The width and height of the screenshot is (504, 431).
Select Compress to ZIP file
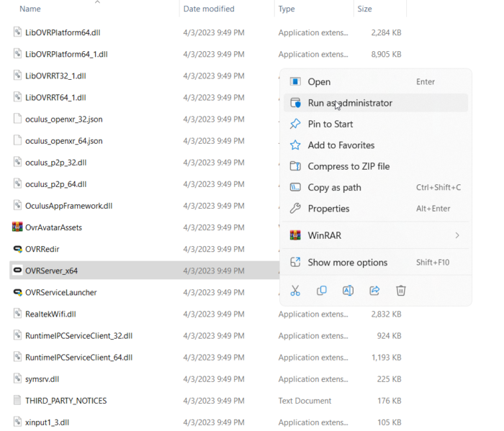coord(376,166)
